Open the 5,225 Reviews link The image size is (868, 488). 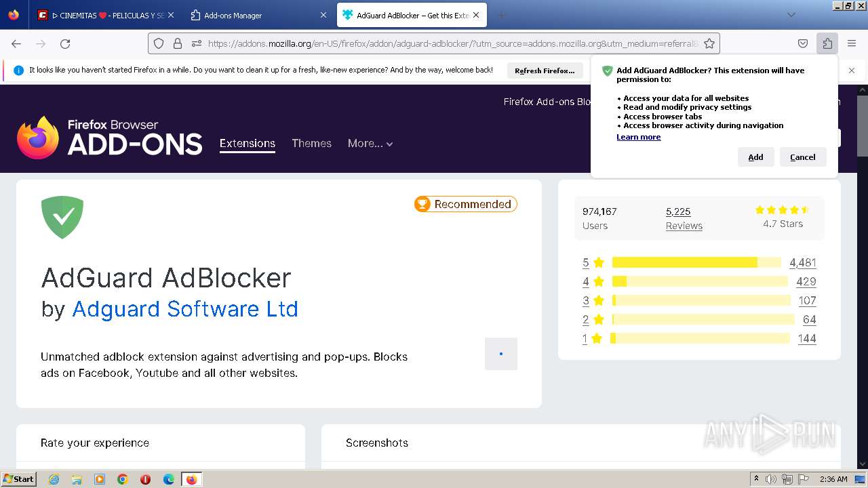pyautogui.click(x=684, y=218)
